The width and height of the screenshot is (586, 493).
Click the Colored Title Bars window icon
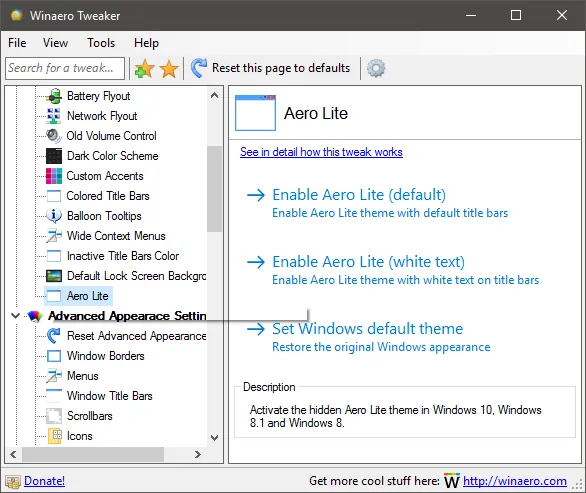tap(54, 196)
